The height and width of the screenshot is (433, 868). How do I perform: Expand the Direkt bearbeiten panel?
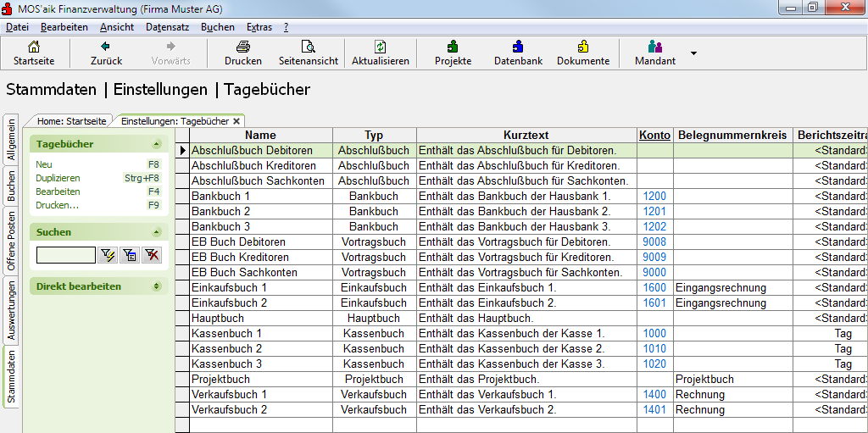pyautogui.click(x=156, y=286)
